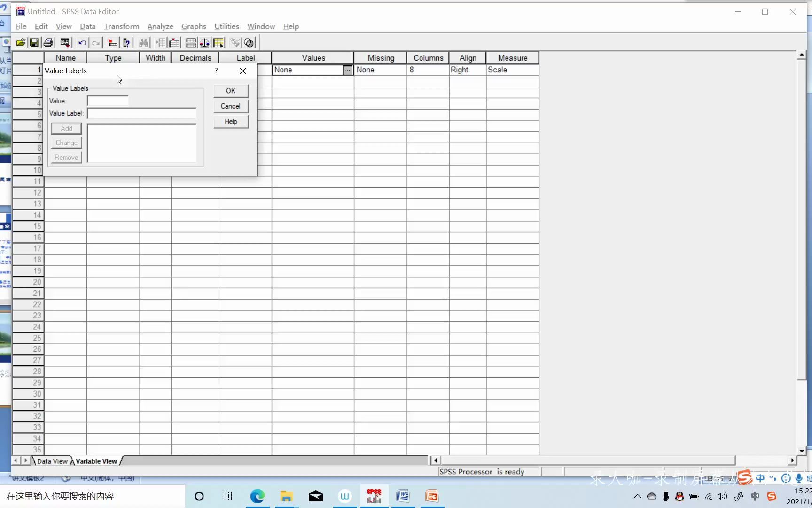Click the Name column header
Viewport: 812px width, 508px height.
65,58
